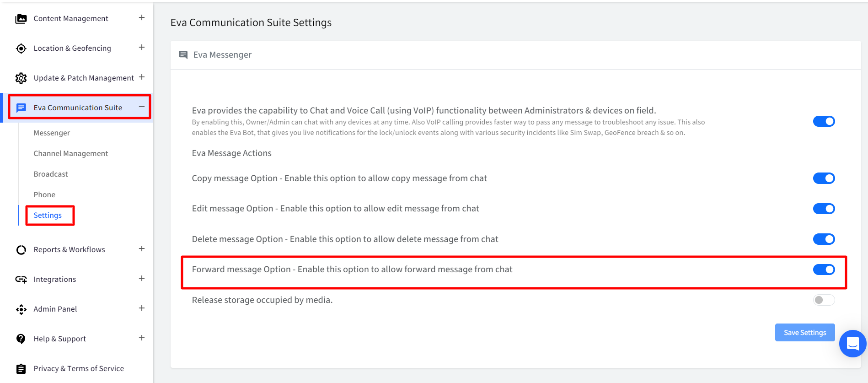
Task: Click the Eva Messenger header message icon
Action: [183, 55]
